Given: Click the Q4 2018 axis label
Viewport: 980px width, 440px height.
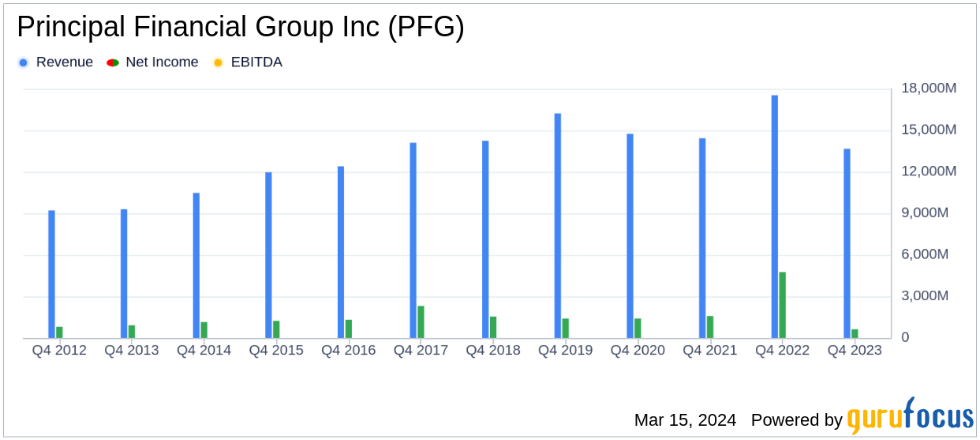Looking at the screenshot, I should [x=493, y=350].
